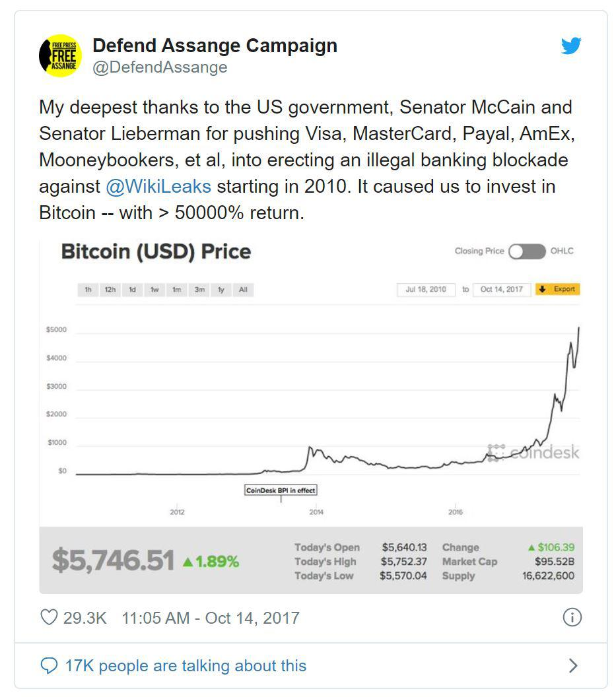
Task: Toggle Closing Price to OHLC switch
Action: (527, 251)
